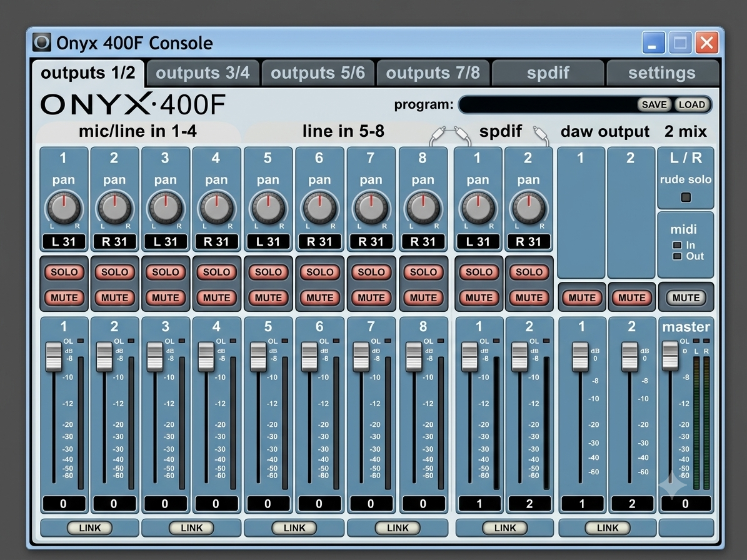Mute spdif channel 1

tap(479, 297)
